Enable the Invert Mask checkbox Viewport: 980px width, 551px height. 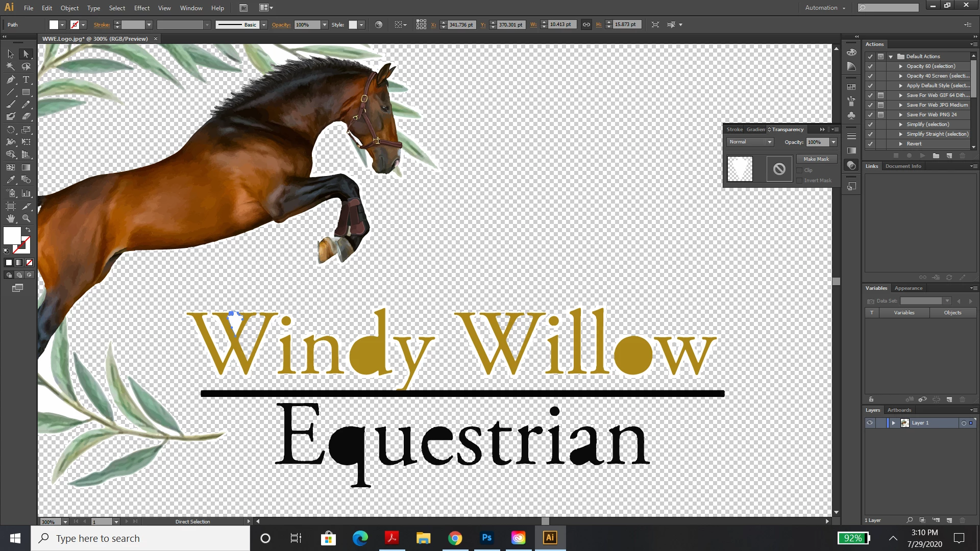click(799, 181)
